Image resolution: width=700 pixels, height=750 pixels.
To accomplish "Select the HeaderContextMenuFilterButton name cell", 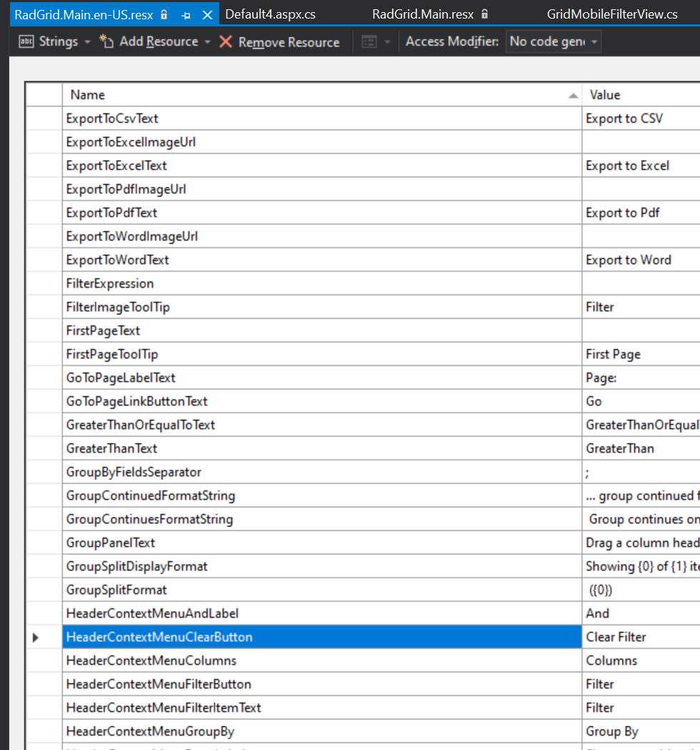I will [322, 684].
